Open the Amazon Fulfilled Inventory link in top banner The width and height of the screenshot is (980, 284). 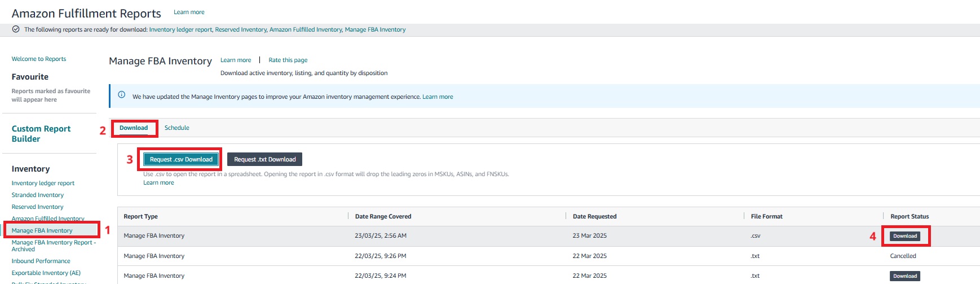[x=306, y=30]
